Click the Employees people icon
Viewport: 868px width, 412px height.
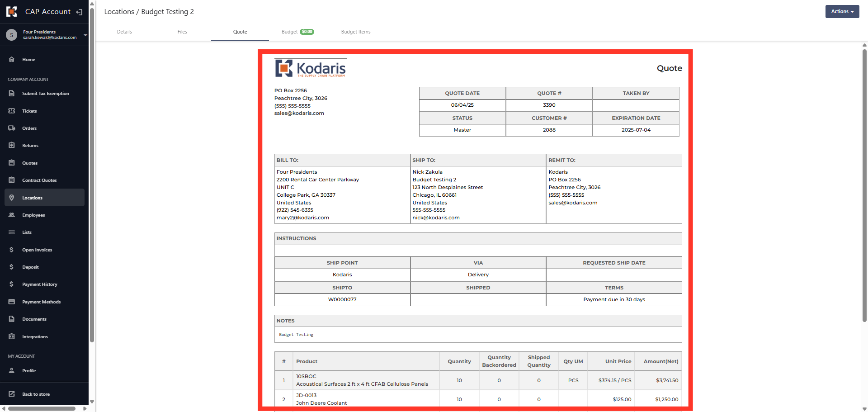pos(12,215)
